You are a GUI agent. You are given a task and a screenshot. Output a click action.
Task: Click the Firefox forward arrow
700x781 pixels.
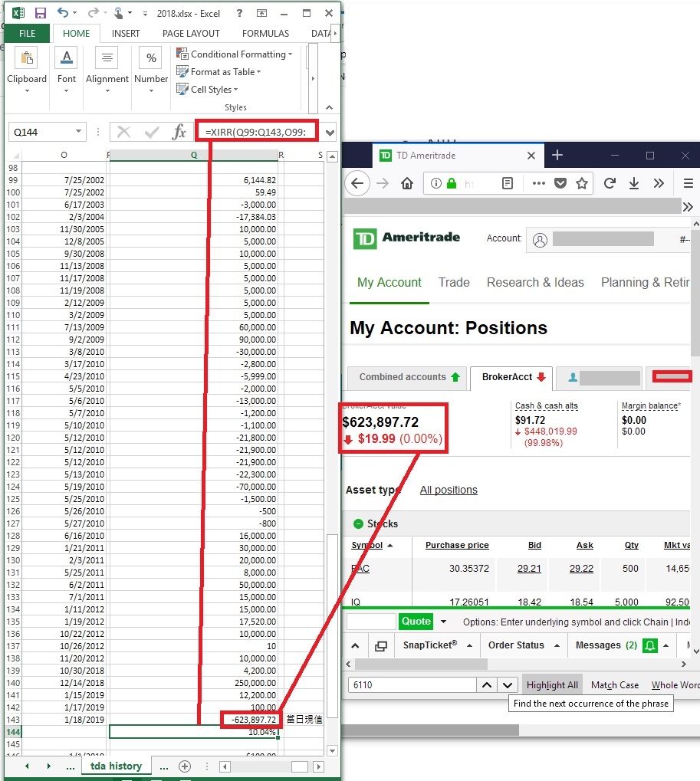(x=383, y=183)
